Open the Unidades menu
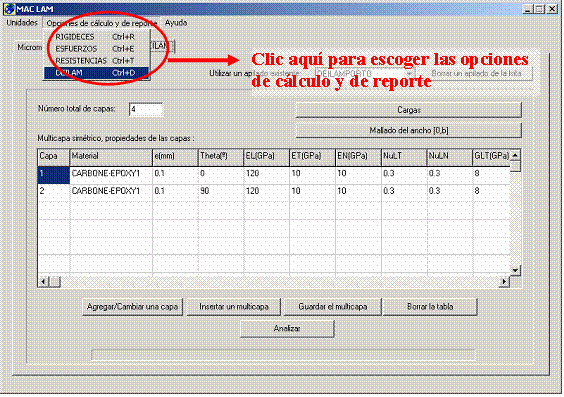The width and height of the screenshot is (564, 397). (x=22, y=23)
